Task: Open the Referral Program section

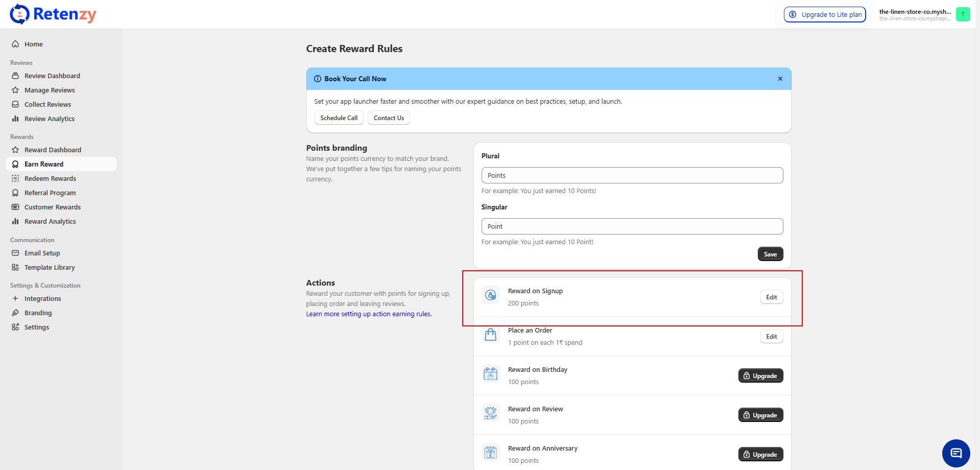Action: [x=50, y=193]
